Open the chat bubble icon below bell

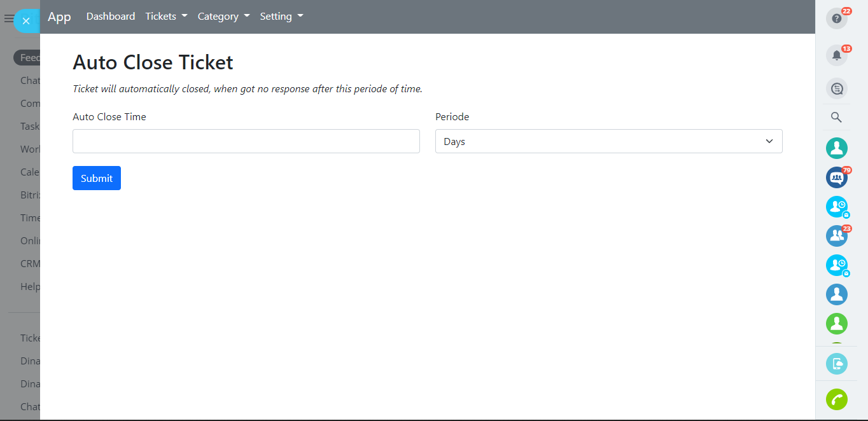(836, 88)
